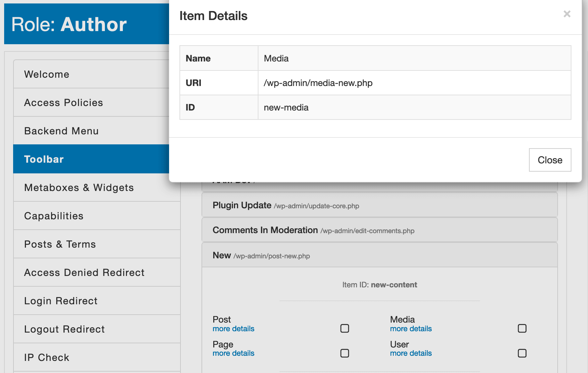Screen dimensions: 588x373
Task: Expand the Comments In Moderation item
Action: pyautogui.click(x=380, y=230)
